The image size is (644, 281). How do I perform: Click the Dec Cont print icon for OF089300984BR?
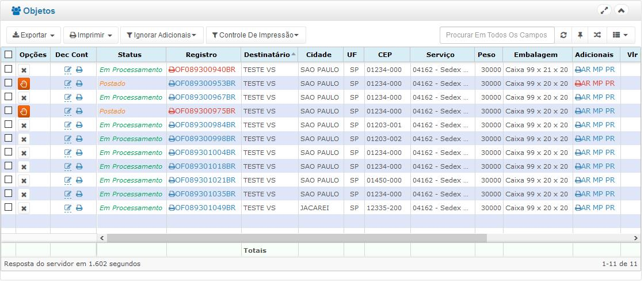79,125
